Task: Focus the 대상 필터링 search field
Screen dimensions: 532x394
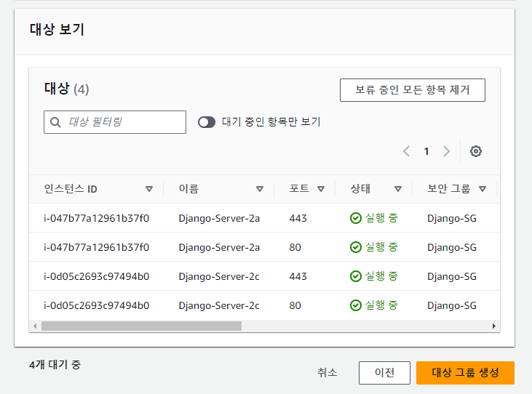Action: point(115,122)
